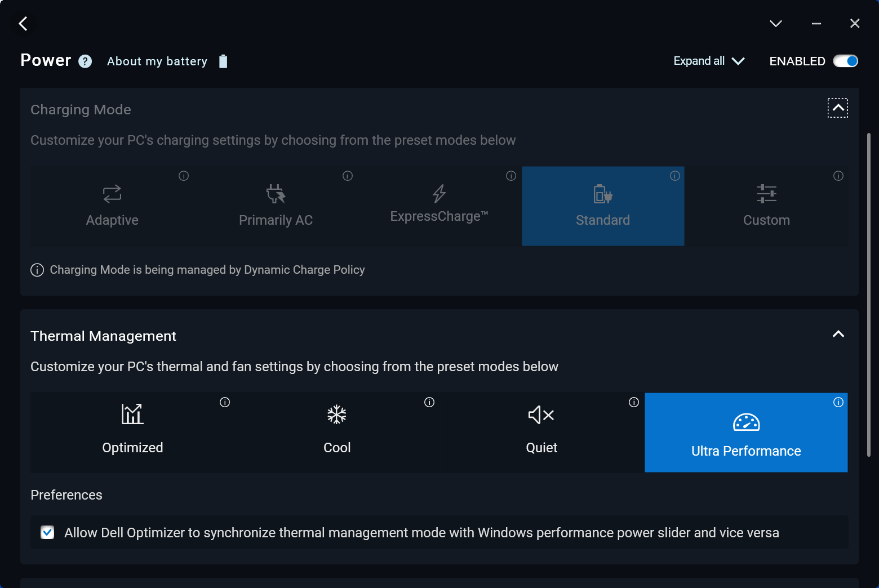The image size is (879, 588).
Task: Select the Custom charging mode
Action: click(x=766, y=206)
